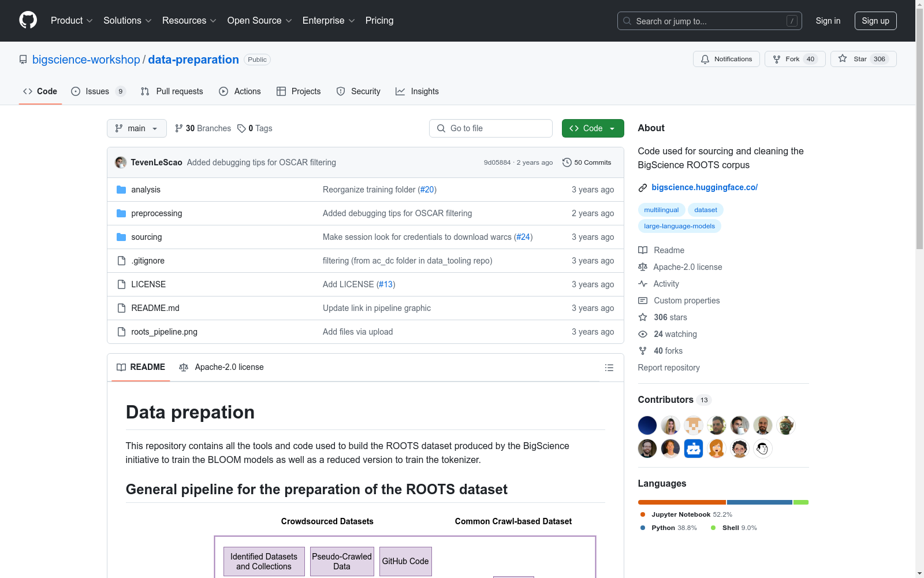Screen dimensions: 924x578
Task: Open the bigscience-workshop owner link
Action: coord(86,60)
